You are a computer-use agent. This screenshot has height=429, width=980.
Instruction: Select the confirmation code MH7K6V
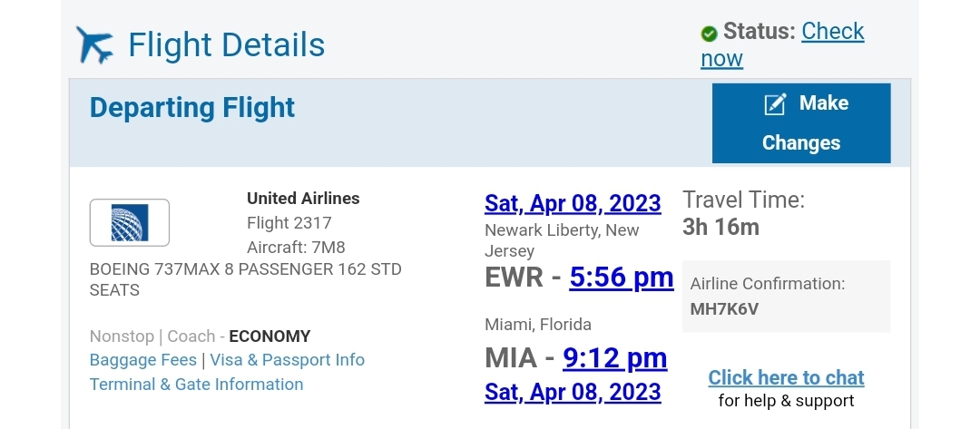[x=724, y=308]
